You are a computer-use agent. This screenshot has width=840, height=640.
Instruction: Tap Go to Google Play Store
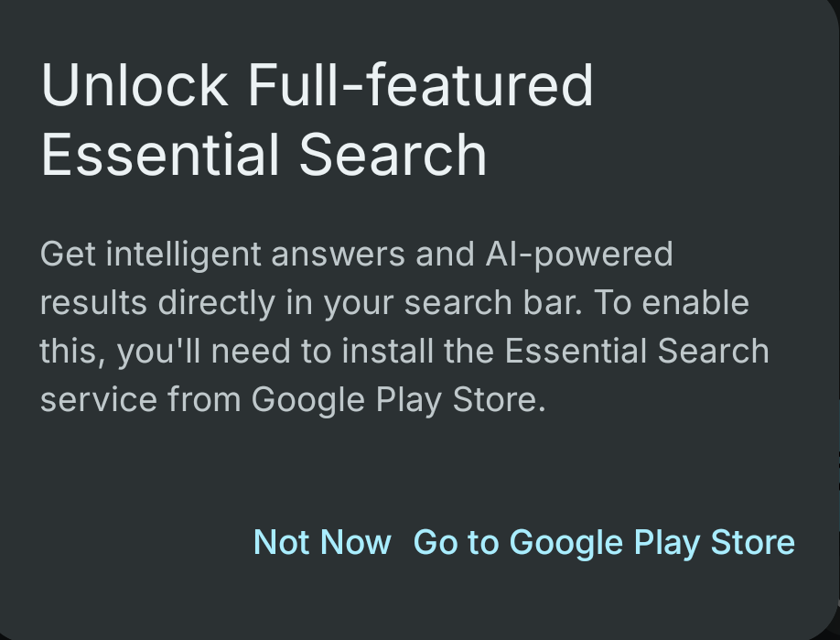(x=604, y=542)
